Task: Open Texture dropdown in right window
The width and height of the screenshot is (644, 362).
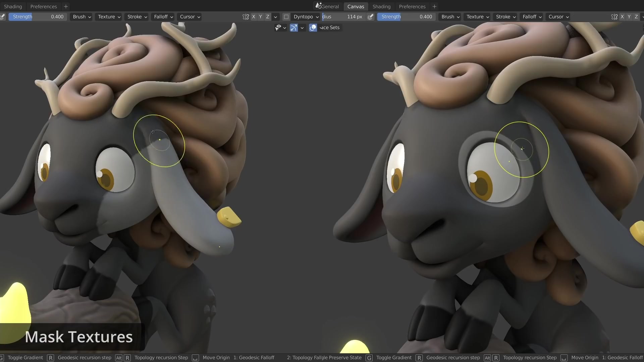Action: [478, 17]
